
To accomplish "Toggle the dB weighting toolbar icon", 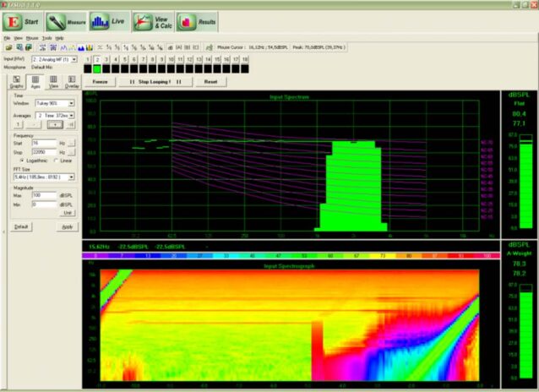I will [x=170, y=47].
